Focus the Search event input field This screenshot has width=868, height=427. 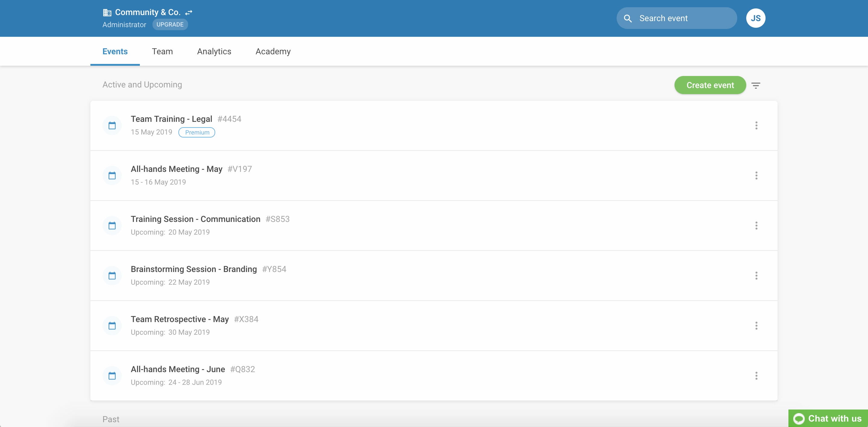[684, 18]
